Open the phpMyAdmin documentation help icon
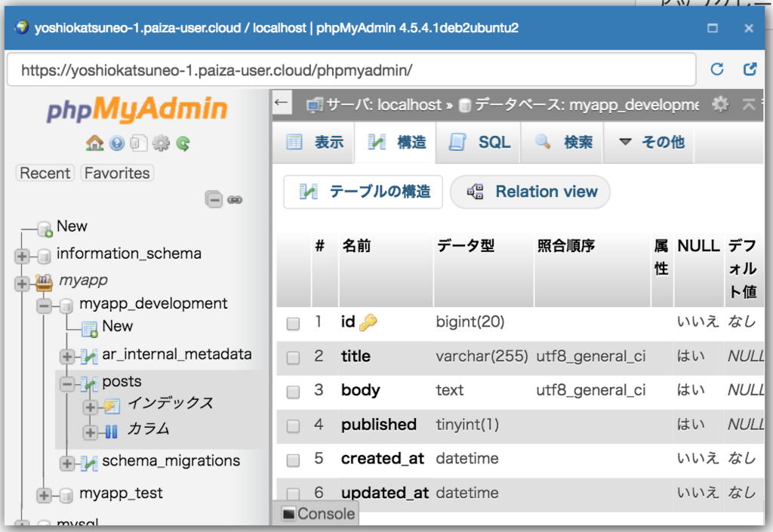 [117, 143]
